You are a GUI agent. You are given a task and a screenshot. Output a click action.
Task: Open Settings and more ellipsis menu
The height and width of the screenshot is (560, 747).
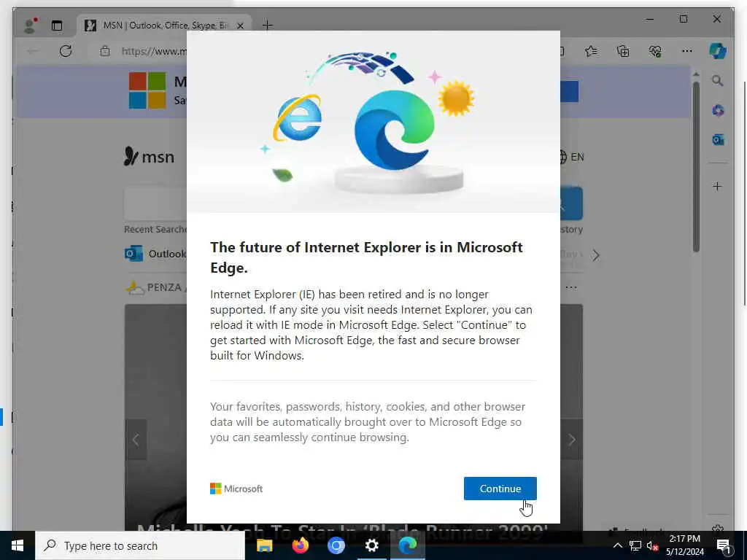click(687, 51)
